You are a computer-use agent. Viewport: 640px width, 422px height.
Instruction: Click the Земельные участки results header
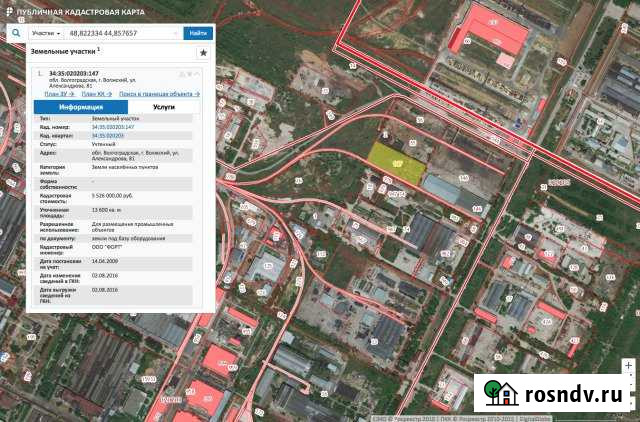click(58, 52)
